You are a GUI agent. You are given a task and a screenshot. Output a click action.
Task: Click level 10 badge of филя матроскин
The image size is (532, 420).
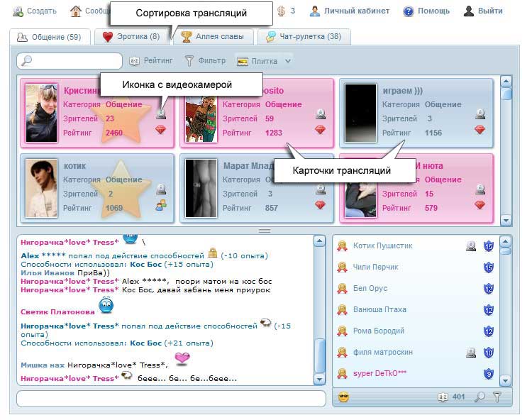pyautogui.click(x=489, y=353)
